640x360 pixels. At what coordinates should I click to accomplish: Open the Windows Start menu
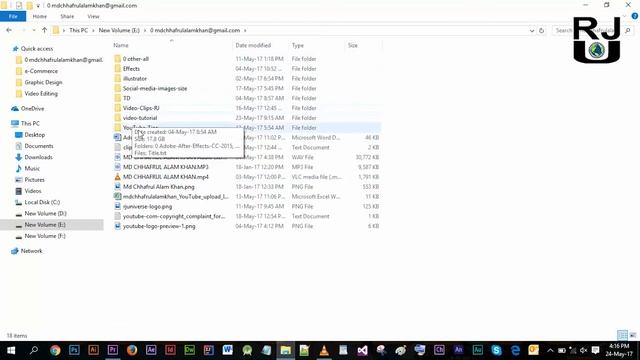click(11, 350)
